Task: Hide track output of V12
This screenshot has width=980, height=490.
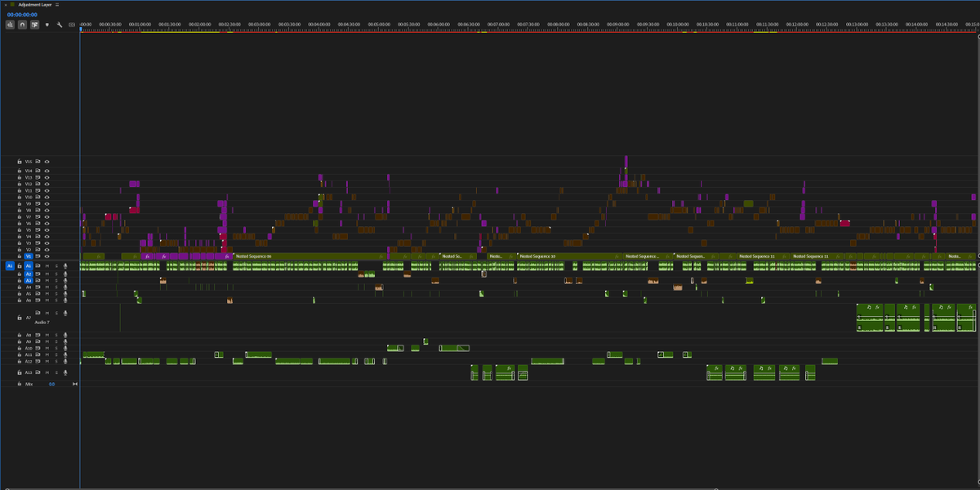Action: tap(47, 184)
